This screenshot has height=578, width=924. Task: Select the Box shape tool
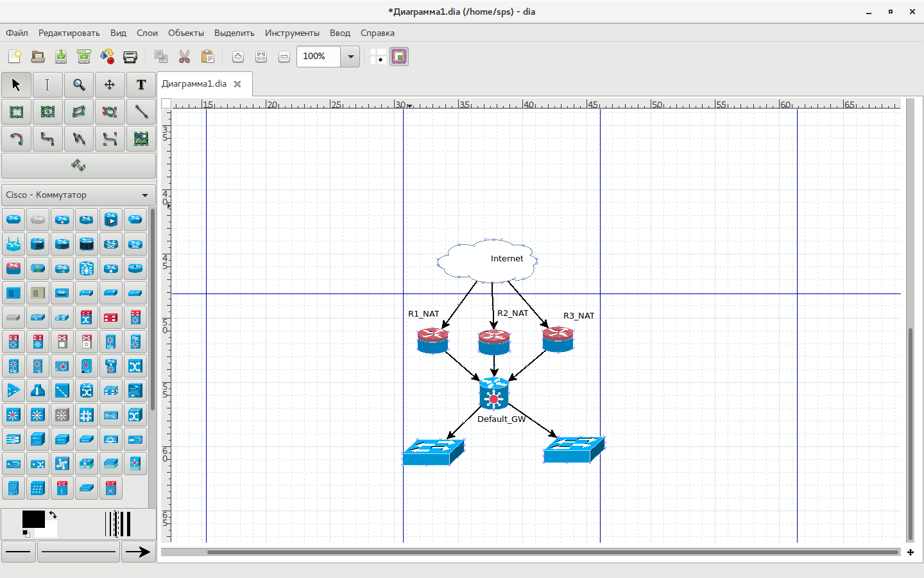[16, 112]
